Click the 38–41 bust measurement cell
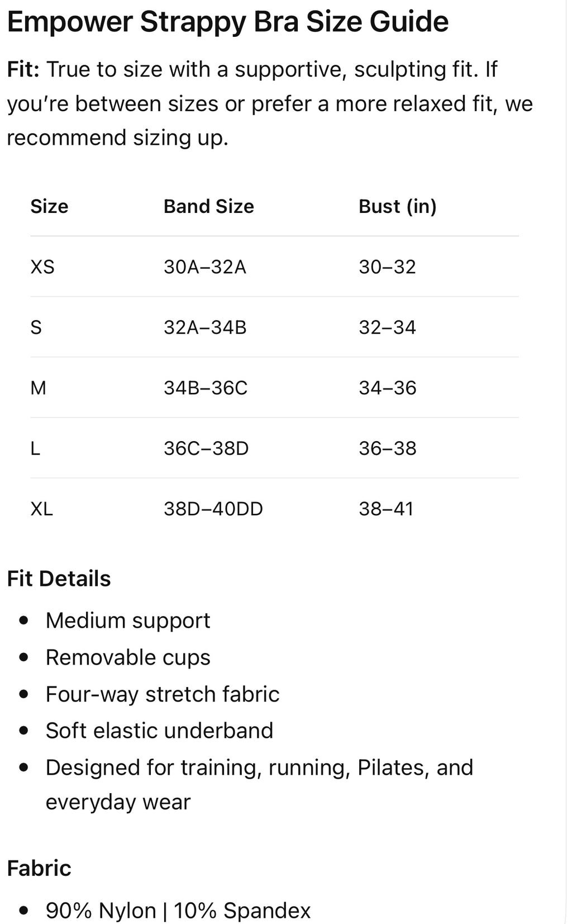 (x=386, y=508)
